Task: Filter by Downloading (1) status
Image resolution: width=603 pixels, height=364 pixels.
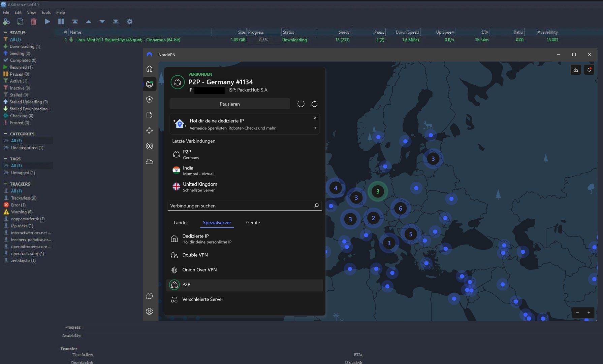Action: click(x=25, y=46)
